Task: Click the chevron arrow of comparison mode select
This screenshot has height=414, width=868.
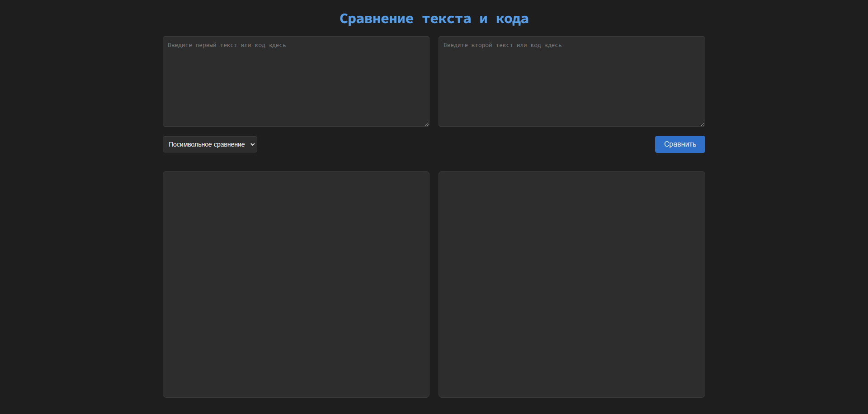Action: point(252,144)
